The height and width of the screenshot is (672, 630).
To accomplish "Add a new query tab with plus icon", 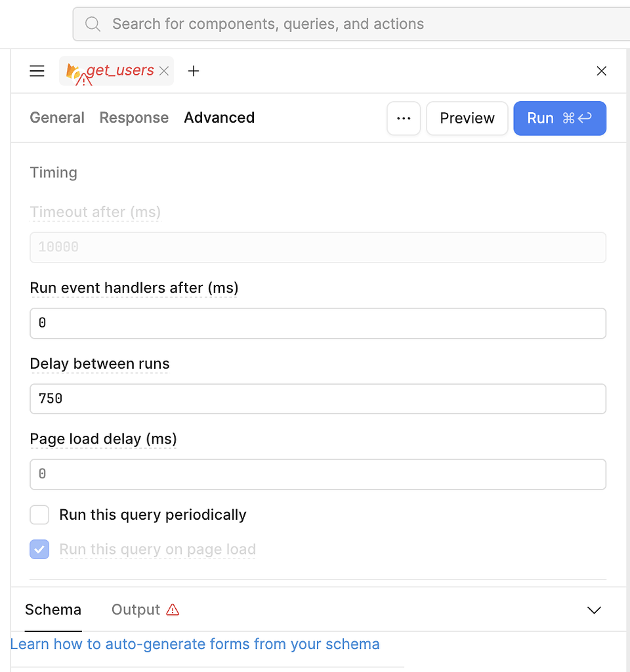I will pos(194,71).
